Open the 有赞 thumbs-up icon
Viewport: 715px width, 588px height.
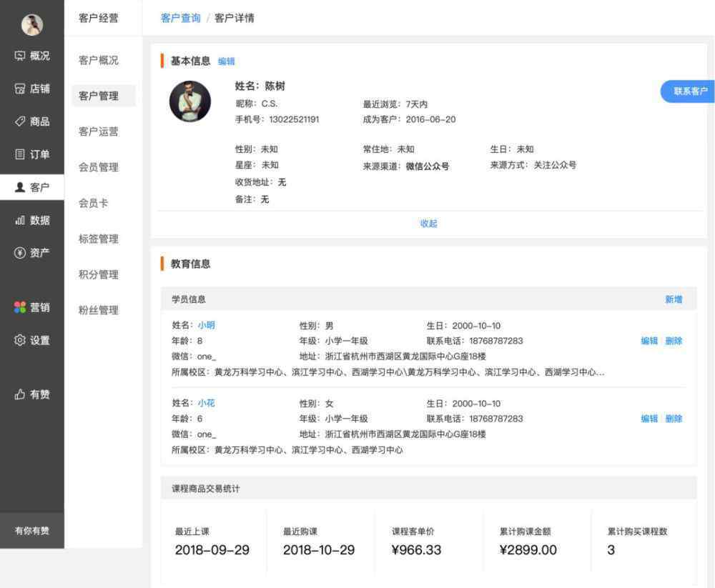point(19,394)
